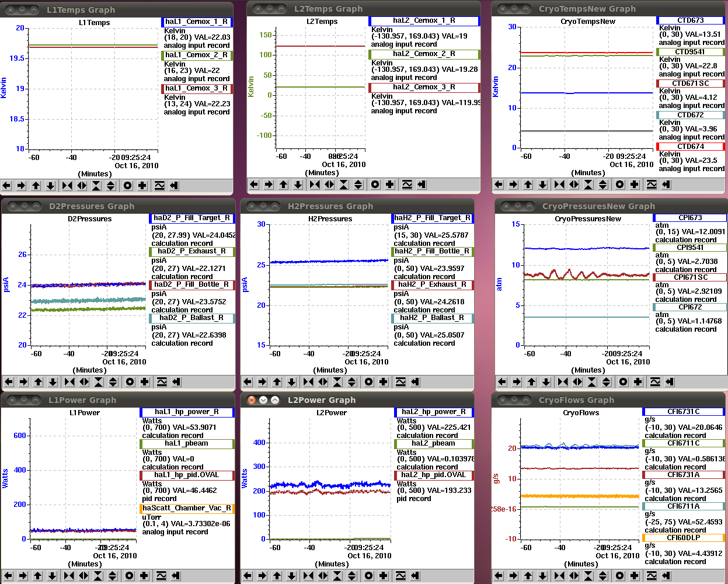This screenshot has width=728, height=584.
Task: Select the haL1_Cernox_3_R curve legend
Action: point(197,89)
